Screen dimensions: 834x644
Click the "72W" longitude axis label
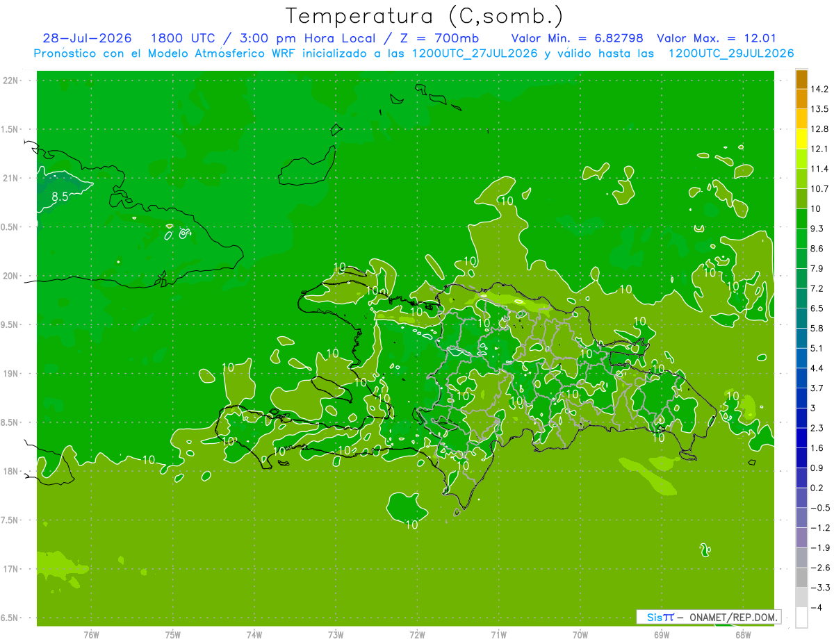[x=417, y=634]
